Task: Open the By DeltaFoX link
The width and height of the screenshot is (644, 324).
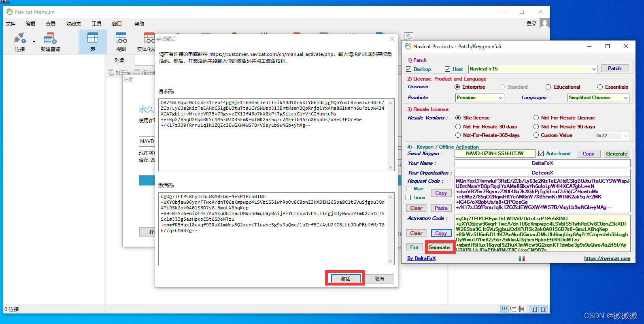Action: click(x=421, y=258)
